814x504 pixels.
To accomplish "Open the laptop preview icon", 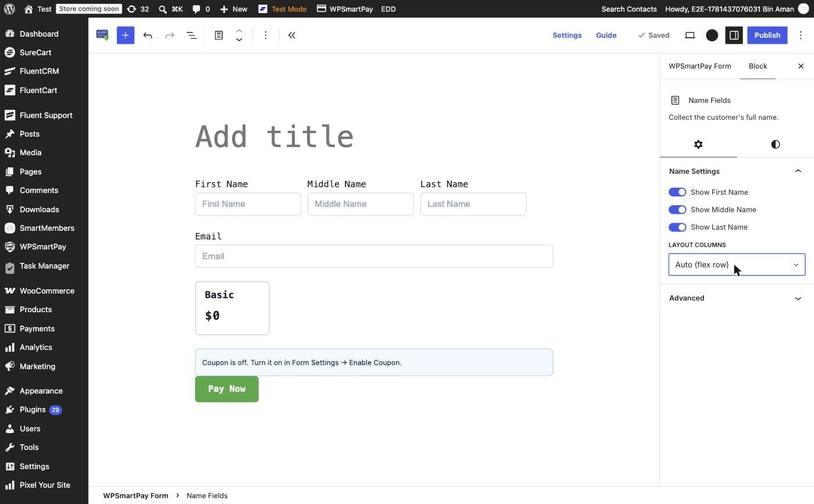I will [x=690, y=35].
